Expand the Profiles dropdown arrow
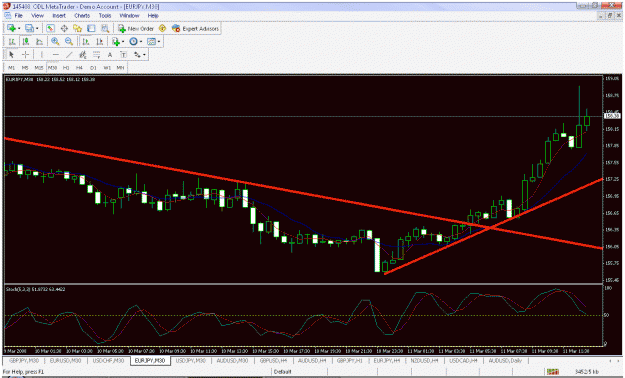The height and width of the screenshot is (378, 625). [x=37, y=29]
